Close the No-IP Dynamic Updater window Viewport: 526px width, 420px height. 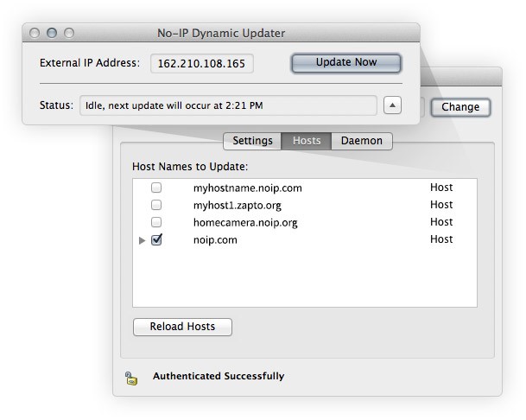pos(35,33)
